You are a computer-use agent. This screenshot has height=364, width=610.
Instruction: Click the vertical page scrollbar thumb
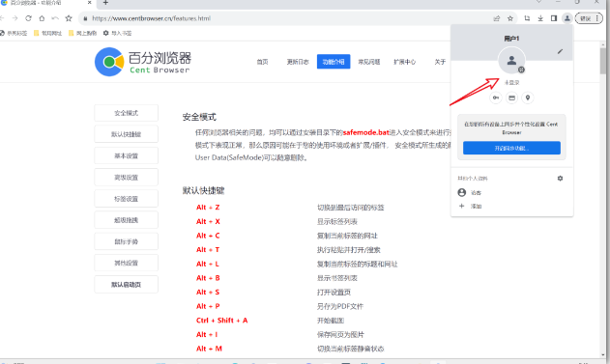(x=603, y=60)
